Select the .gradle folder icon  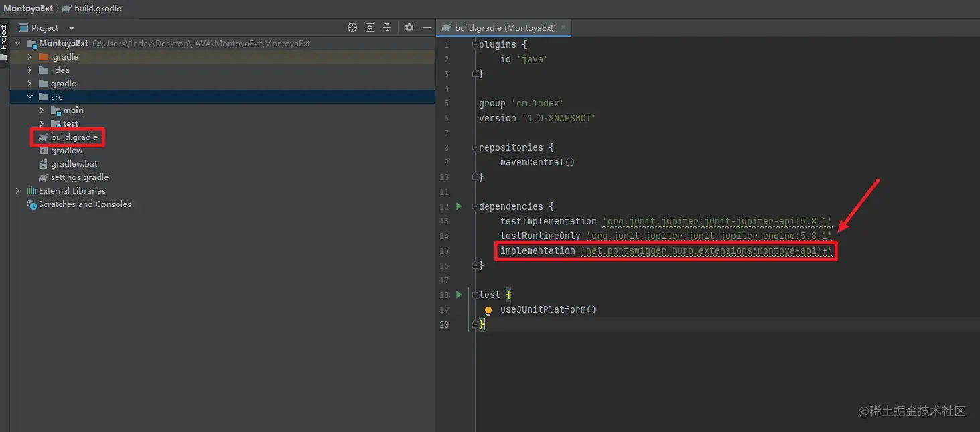click(x=44, y=57)
